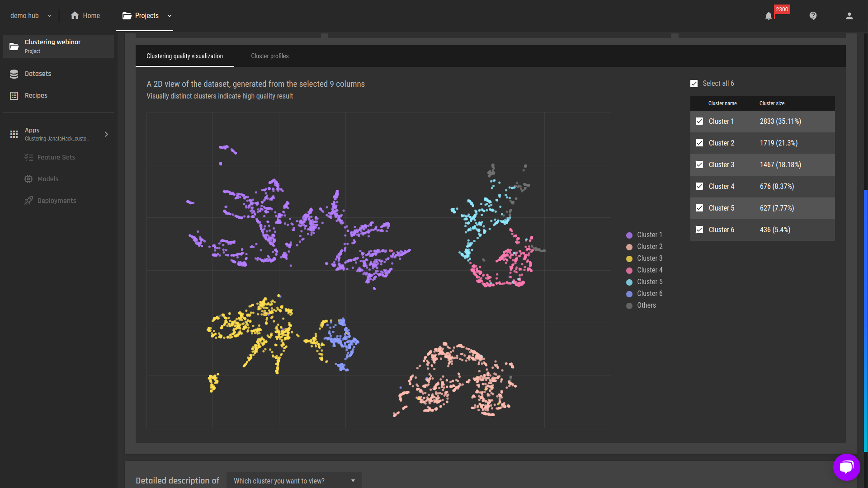This screenshot has width=868, height=488.
Task: Click the Models chip icon
Action: click(x=28, y=179)
